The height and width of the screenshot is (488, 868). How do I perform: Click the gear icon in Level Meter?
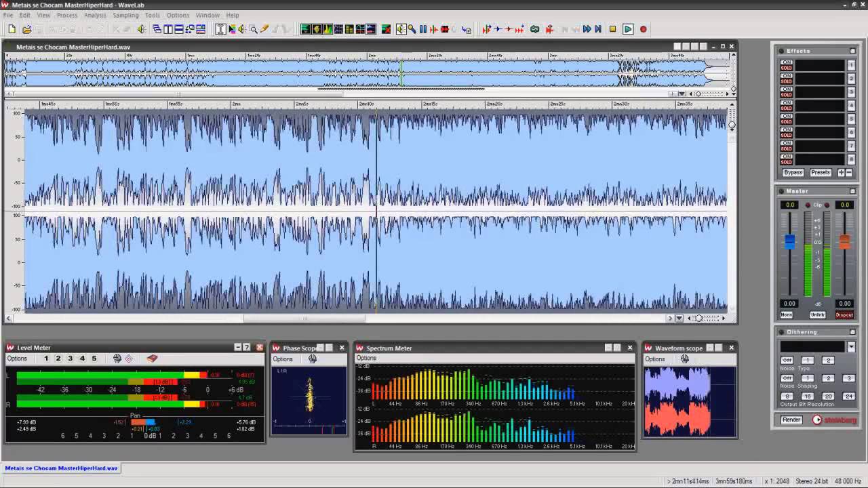click(117, 359)
